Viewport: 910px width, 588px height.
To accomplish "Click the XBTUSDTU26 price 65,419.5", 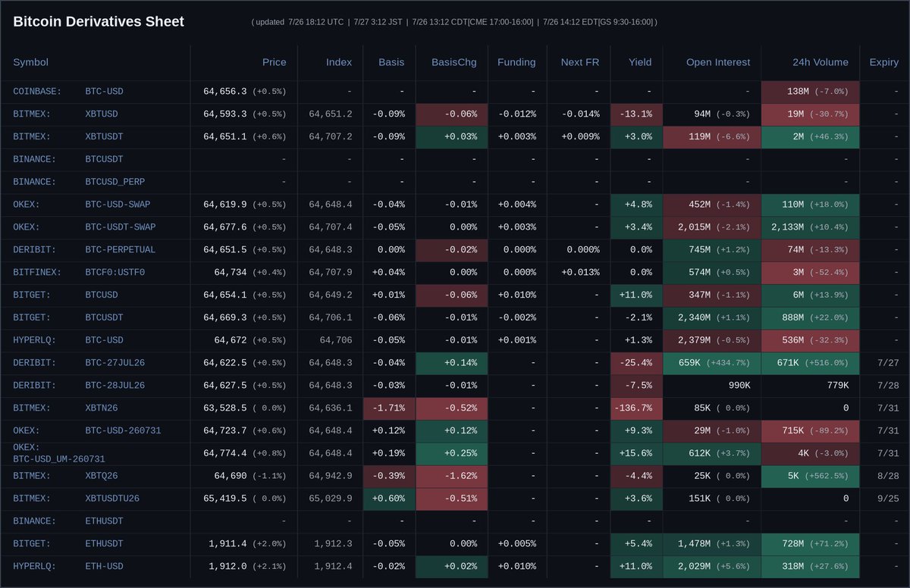I will click(x=224, y=499).
